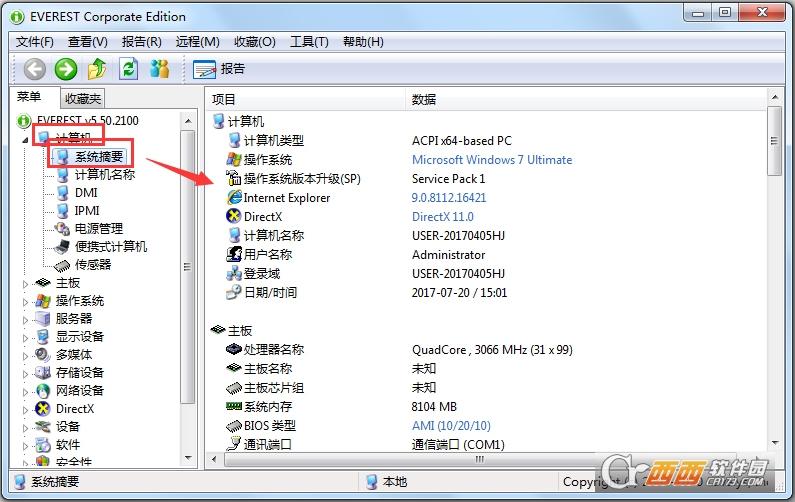The image size is (795, 502).
Task: Select EVEREST v5.50.2100 root tree node
Action: pos(87,121)
